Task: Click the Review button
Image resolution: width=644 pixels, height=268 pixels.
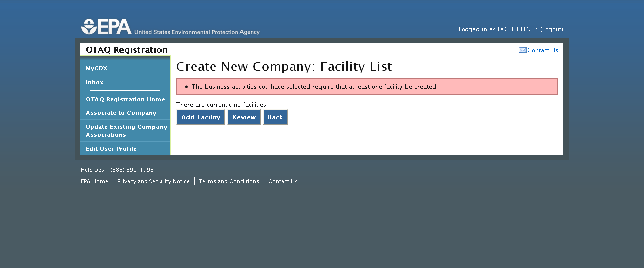Action: point(244,117)
